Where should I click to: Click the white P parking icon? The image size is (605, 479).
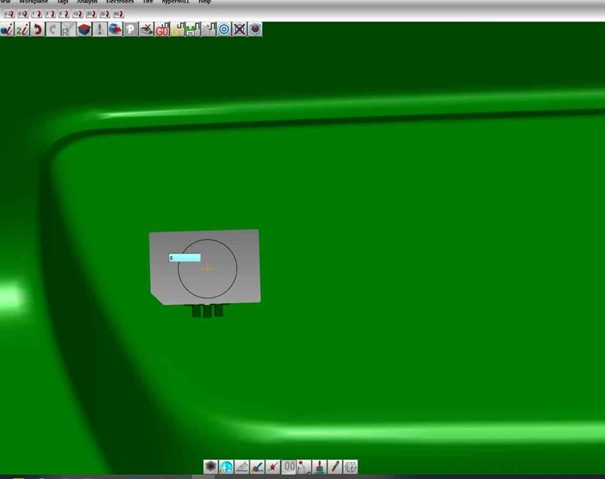click(x=131, y=30)
